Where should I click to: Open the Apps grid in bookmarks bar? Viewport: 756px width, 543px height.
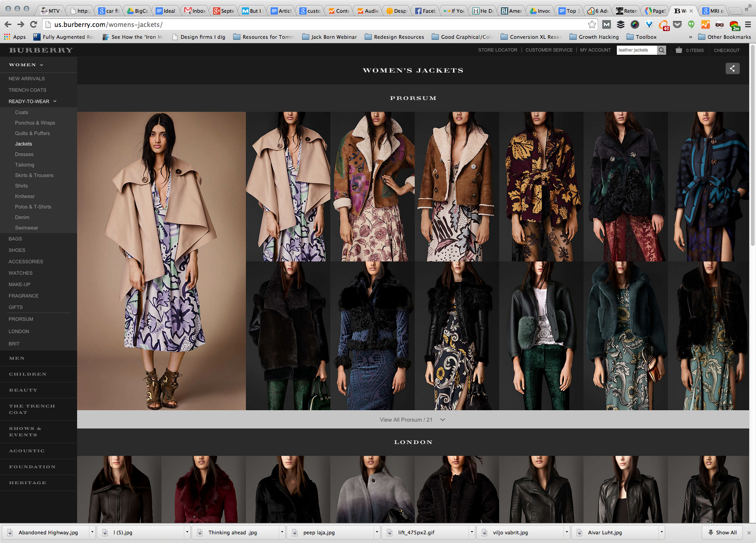pos(15,37)
